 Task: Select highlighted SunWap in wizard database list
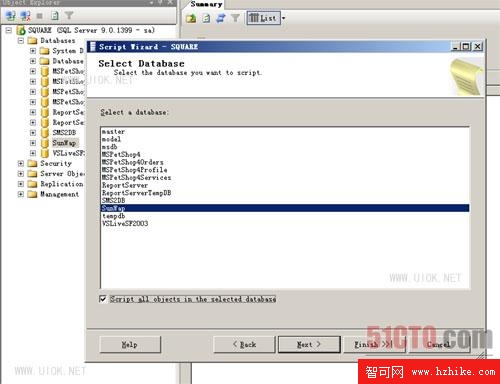pyautogui.click(x=285, y=208)
